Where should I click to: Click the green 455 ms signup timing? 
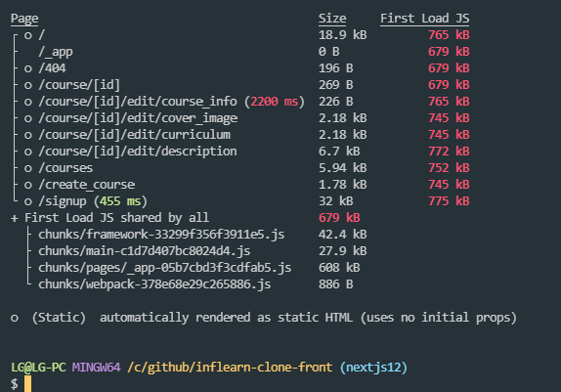point(120,201)
